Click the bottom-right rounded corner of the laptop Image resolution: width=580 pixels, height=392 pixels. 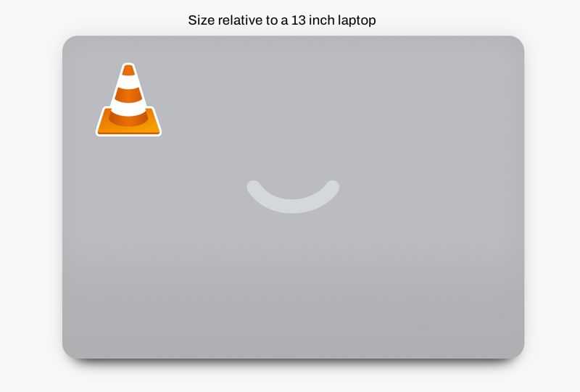click(x=517, y=351)
